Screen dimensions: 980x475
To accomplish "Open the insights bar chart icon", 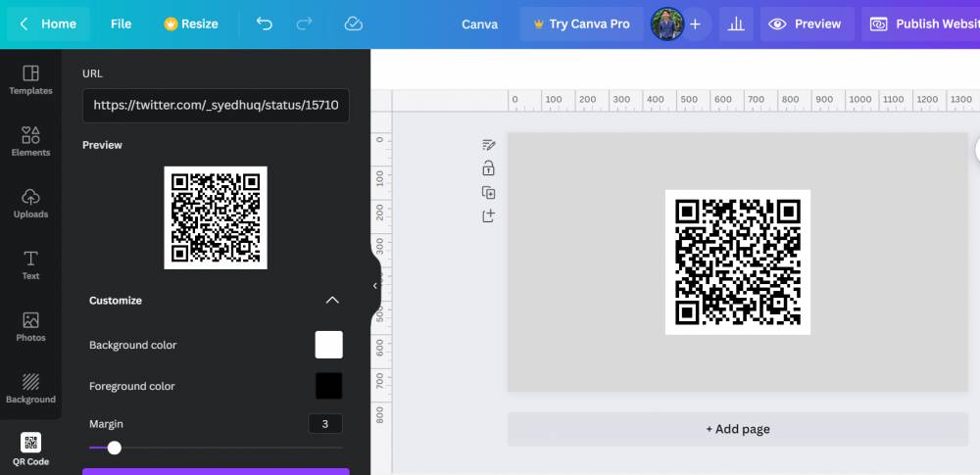I will click(x=736, y=24).
